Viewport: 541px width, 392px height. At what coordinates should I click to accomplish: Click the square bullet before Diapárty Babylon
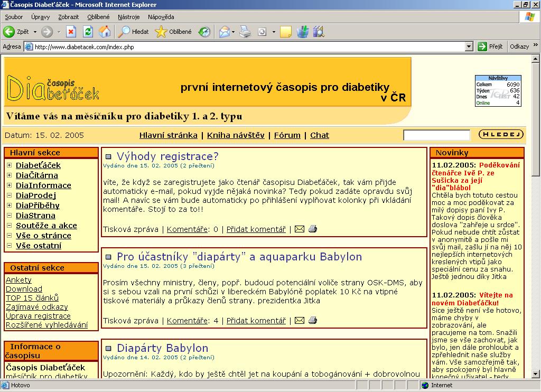pyautogui.click(x=108, y=348)
